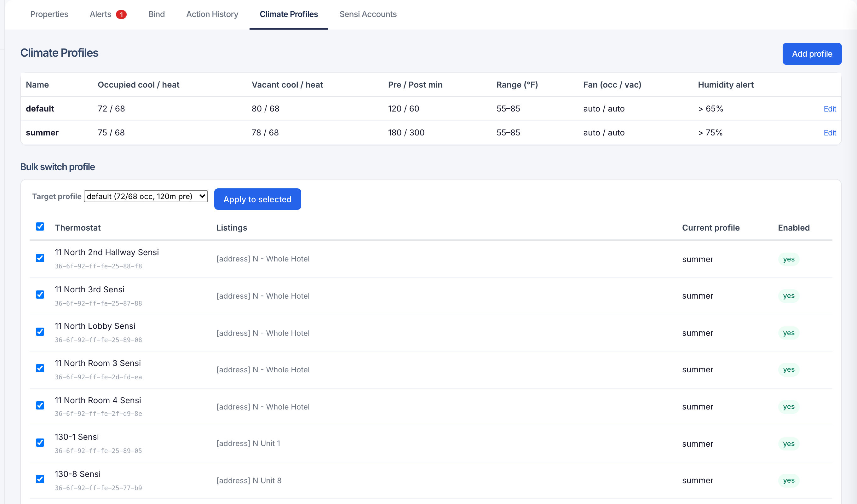Uncheck the 130-1 Sensi checkbox
This screenshot has width=857, height=504.
(40, 443)
